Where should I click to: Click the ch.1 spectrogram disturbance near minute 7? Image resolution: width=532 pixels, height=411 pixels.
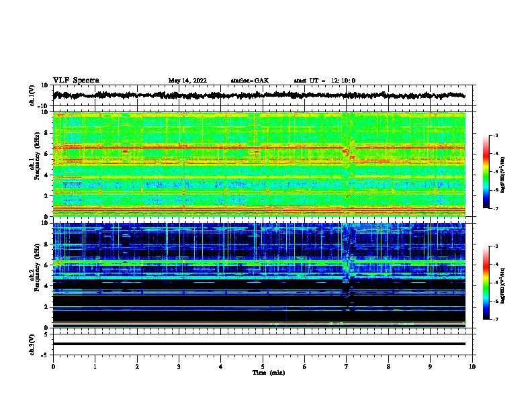click(349, 154)
